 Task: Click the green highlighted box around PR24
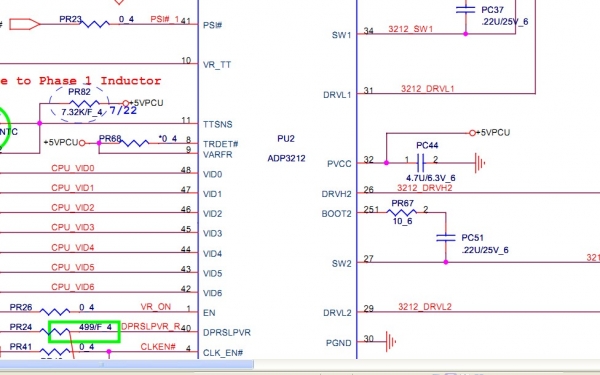pyautogui.click(x=85, y=331)
